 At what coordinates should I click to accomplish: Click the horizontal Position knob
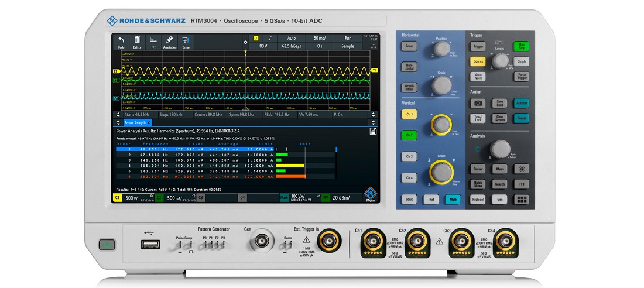point(442,49)
